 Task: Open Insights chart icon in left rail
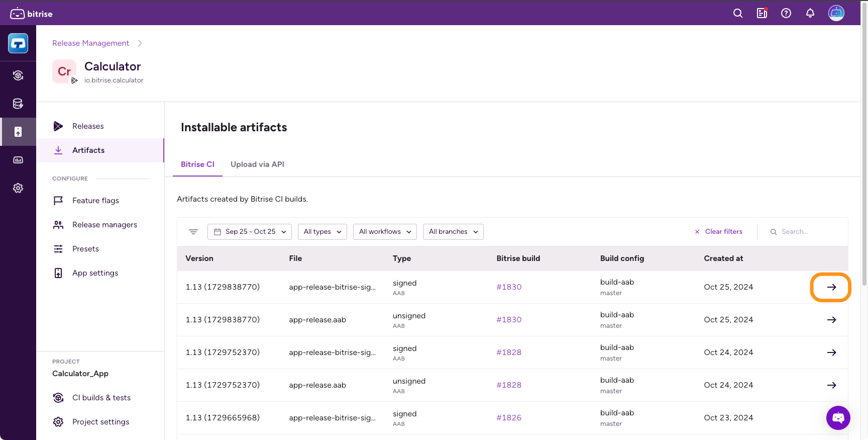tap(18, 160)
